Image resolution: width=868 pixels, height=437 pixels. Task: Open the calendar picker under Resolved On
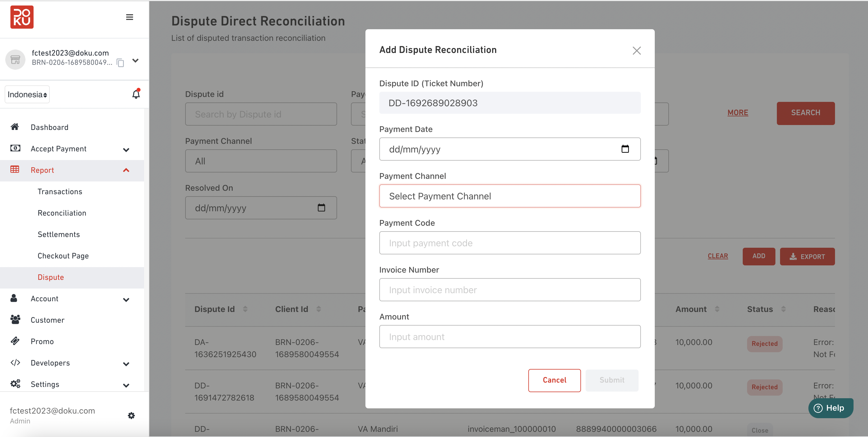321,208
